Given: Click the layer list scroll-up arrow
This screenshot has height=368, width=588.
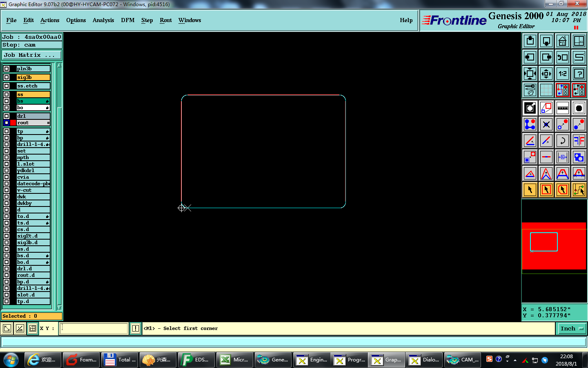Looking at the screenshot, I should point(59,65).
